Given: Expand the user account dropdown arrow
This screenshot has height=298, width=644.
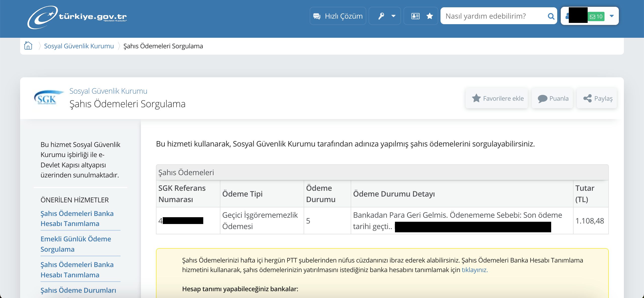Looking at the screenshot, I should [x=612, y=16].
